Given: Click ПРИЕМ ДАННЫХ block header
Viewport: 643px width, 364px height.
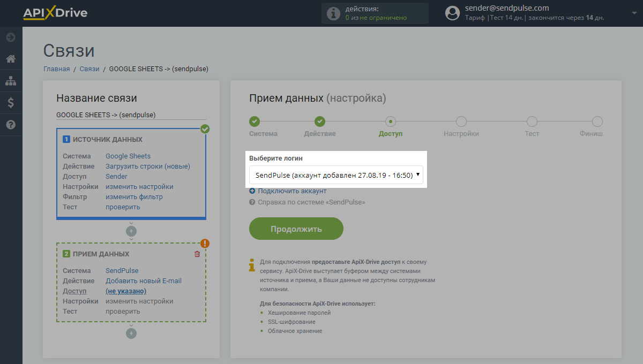Looking at the screenshot, I should (x=101, y=254).
